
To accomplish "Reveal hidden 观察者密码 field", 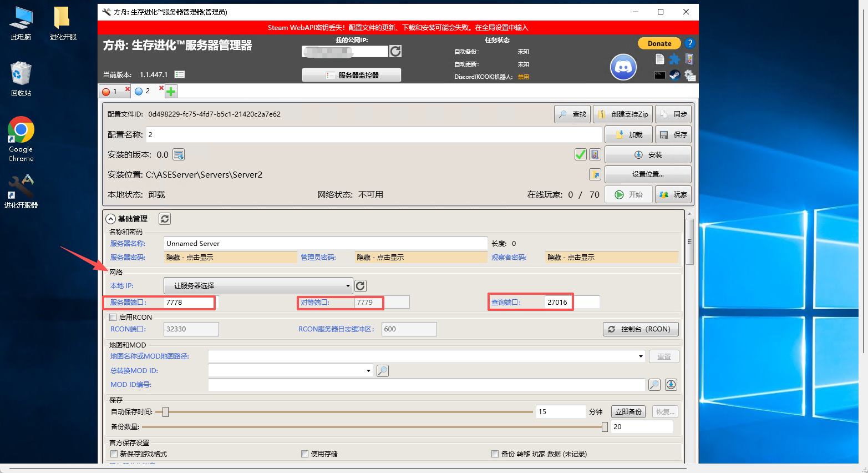I will (x=612, y=257).
